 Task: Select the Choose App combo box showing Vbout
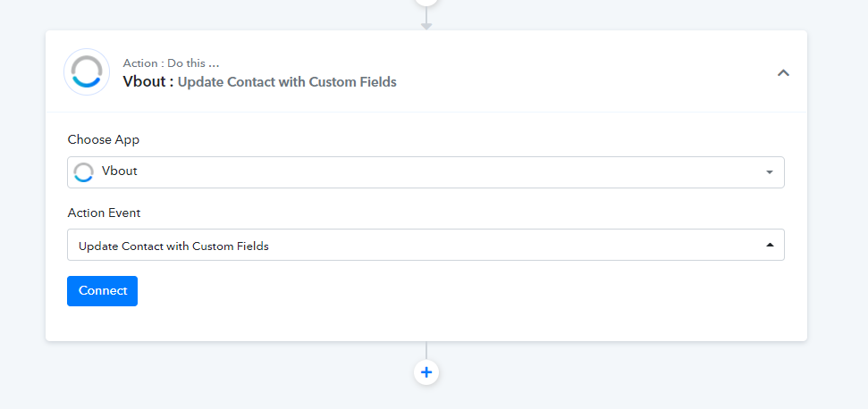pos(426,172)
